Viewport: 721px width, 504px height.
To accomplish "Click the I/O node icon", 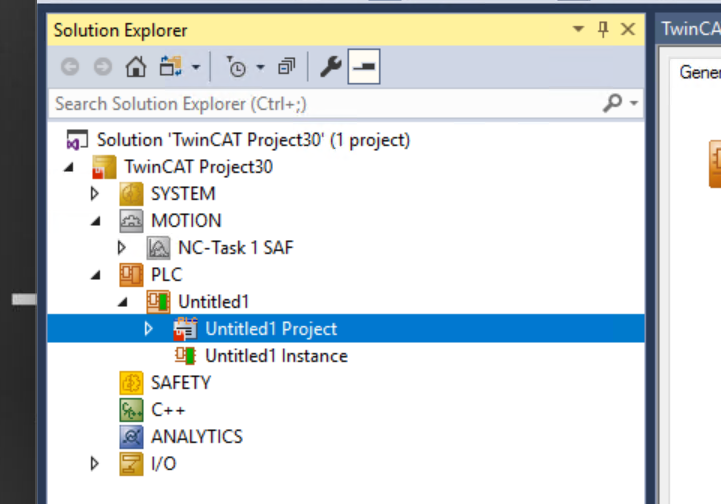I will click(x=131, y=464).
